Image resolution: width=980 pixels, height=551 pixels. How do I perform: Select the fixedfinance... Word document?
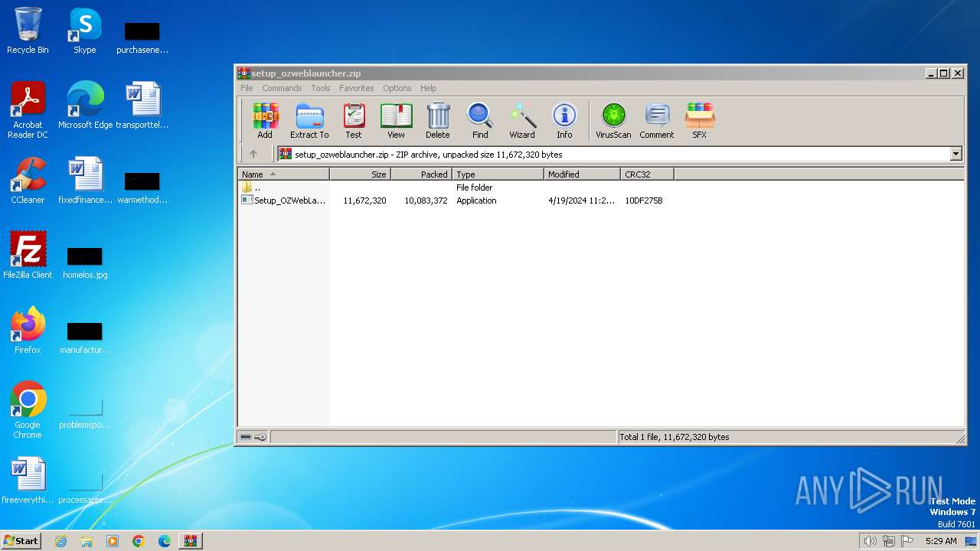pos(85,181)
